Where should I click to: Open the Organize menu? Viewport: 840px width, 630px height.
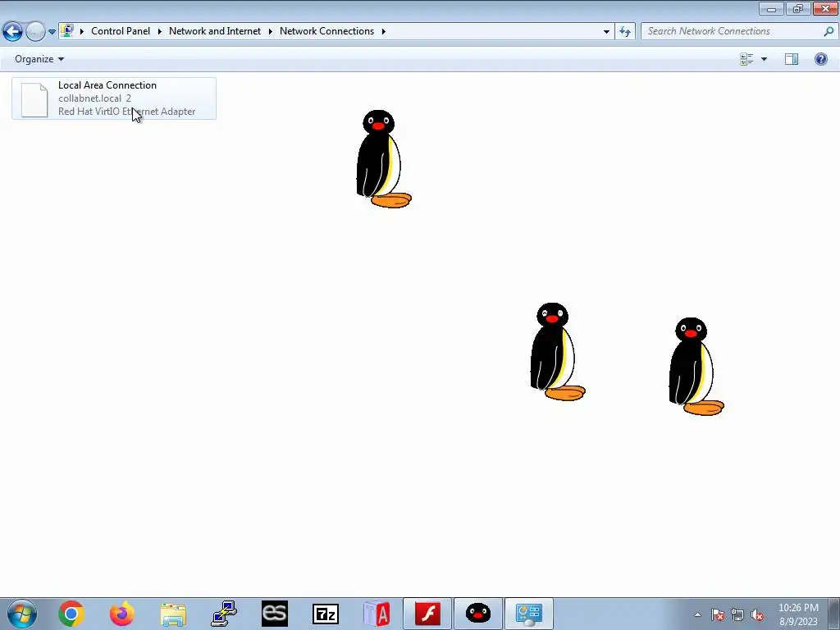click(x=39, y=59)
